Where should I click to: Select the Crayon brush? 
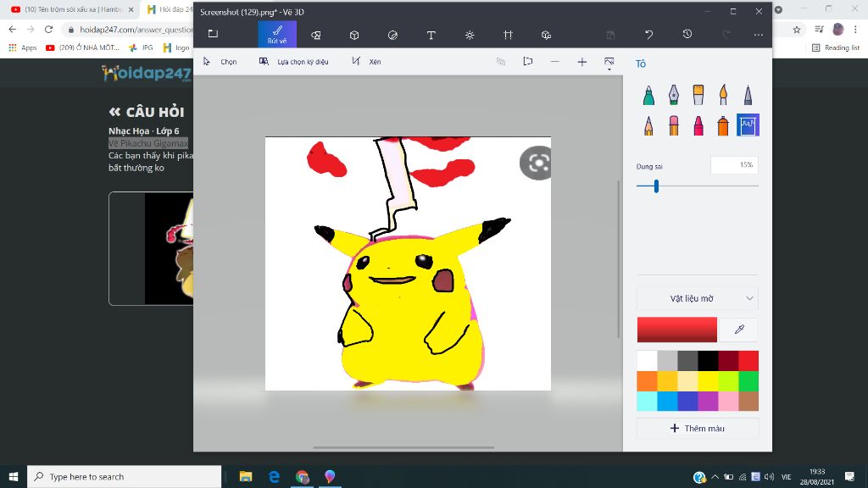(698, 125)
